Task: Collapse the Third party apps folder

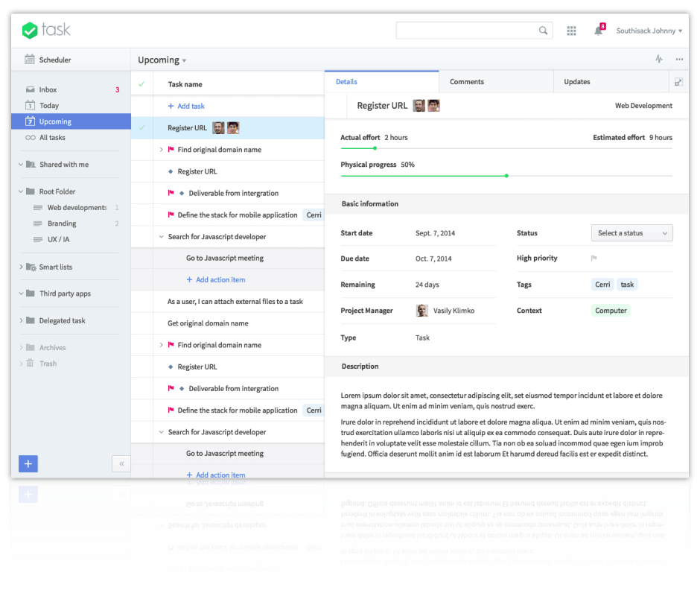Action: (21, 294)
